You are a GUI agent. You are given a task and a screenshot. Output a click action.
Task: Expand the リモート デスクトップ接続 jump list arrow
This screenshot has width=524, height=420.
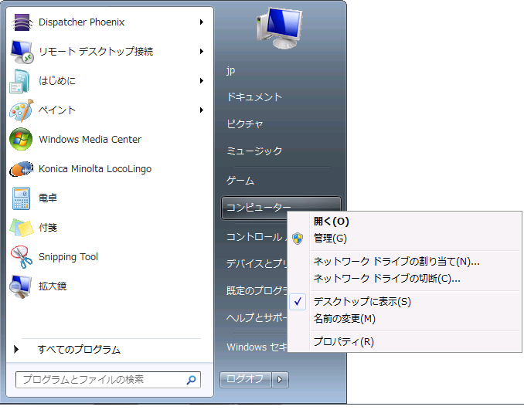point(202,52)
